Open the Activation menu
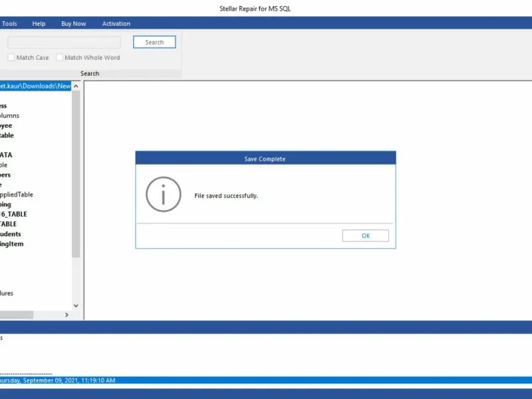Image resolution: width=532 pixels, height=399 pixels. point(116,24)
